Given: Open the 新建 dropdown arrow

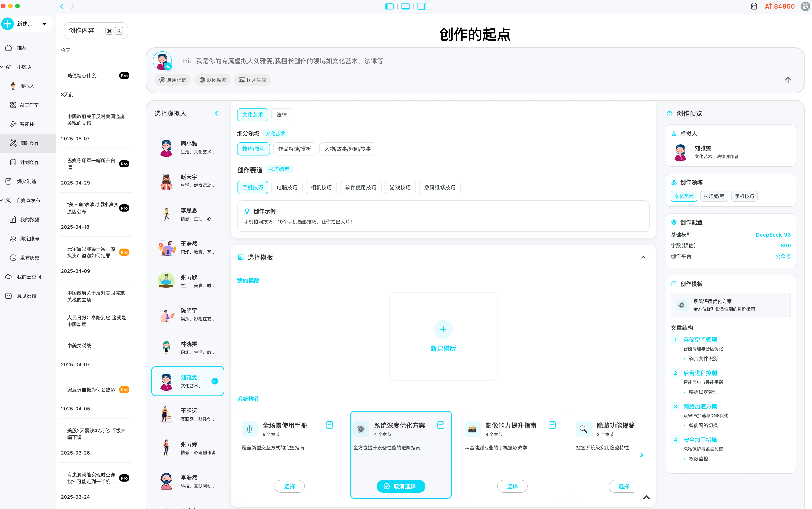Looking at the screenshot, I should (x=44, y=24).
